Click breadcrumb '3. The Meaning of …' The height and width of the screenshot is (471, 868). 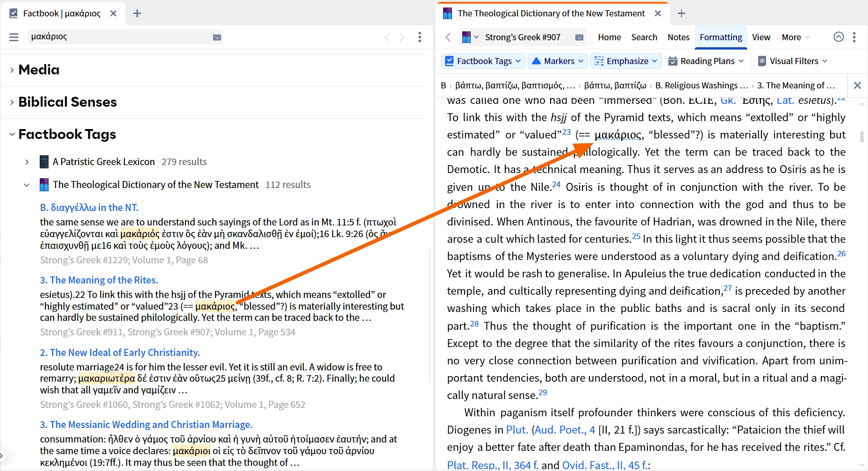click(x=796, y=85)
